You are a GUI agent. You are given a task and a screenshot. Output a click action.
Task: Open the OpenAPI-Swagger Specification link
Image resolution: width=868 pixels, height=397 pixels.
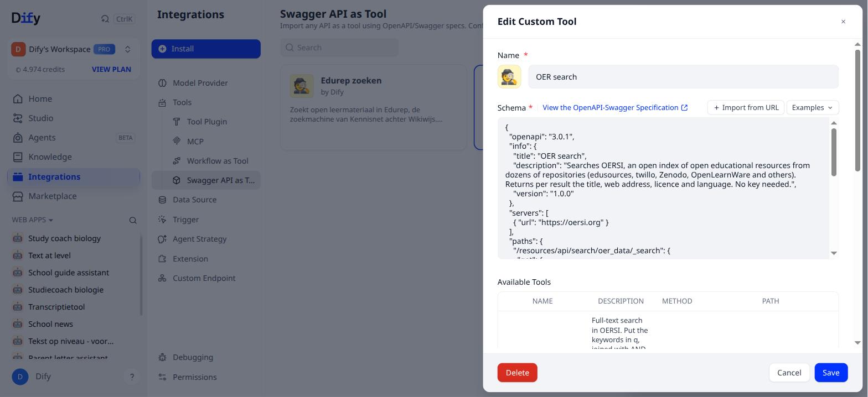point(615,107)
